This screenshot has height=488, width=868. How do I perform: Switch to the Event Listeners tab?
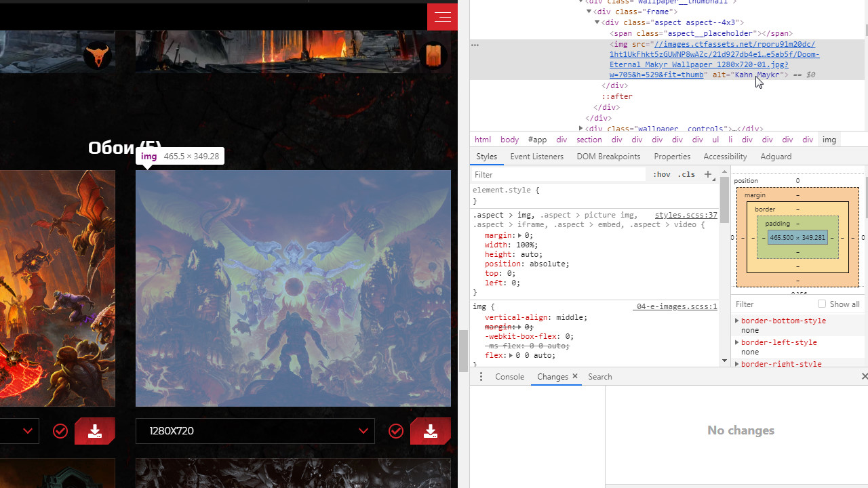click(536, 157)
